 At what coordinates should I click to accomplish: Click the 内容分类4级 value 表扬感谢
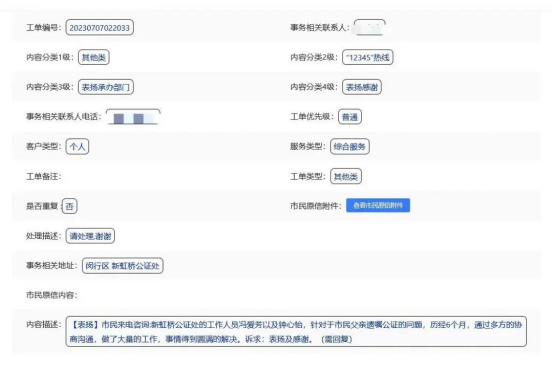point(362,87)
